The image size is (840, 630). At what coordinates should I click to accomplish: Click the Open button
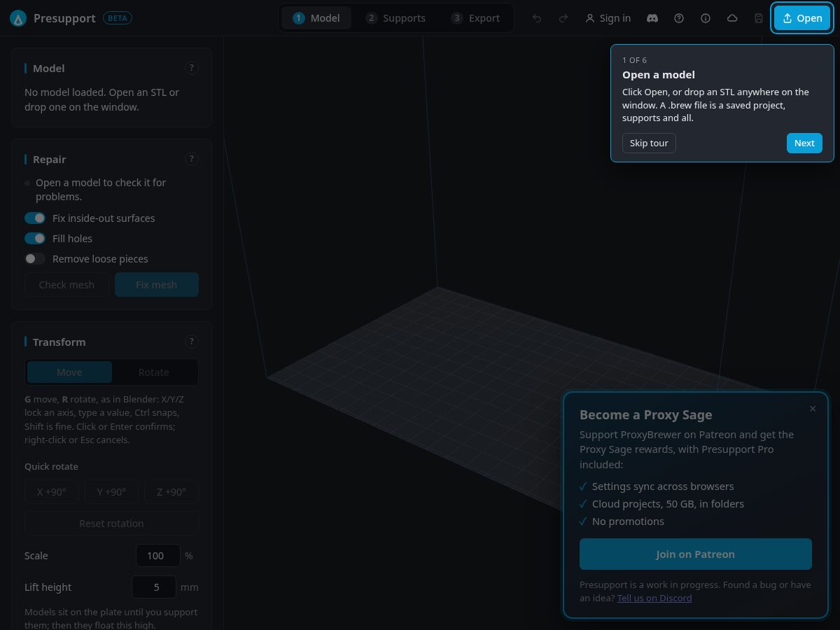click(802, 18)
